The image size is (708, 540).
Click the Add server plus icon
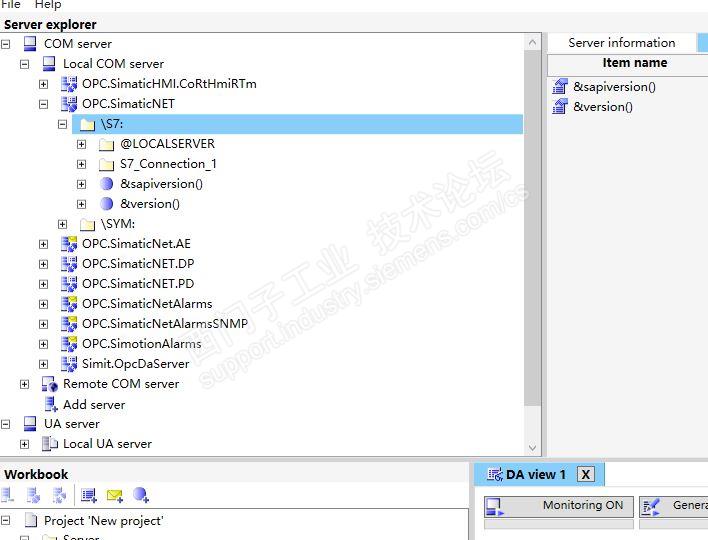(51, 404)
